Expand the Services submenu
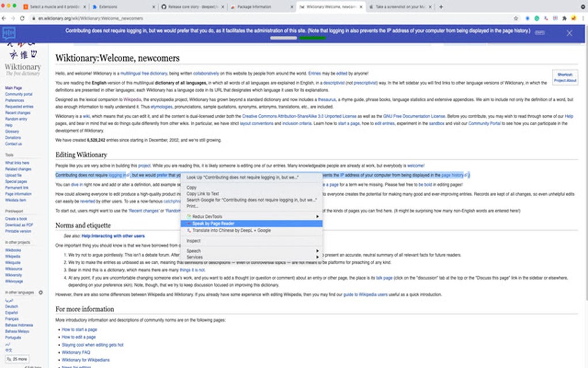 pos(251,257)
